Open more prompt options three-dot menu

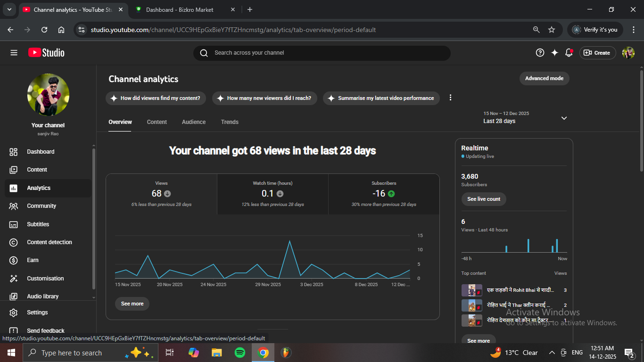[x=450, y=98]
